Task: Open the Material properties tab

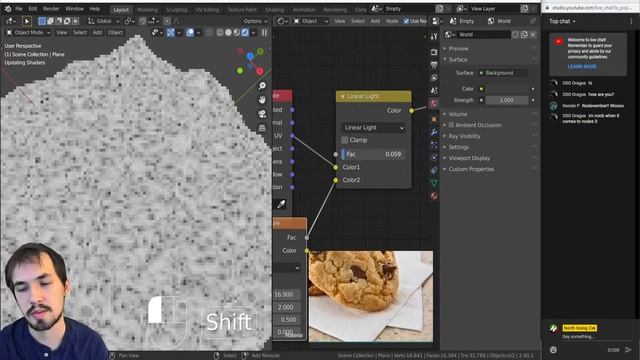Action: (x=434, y=196)
